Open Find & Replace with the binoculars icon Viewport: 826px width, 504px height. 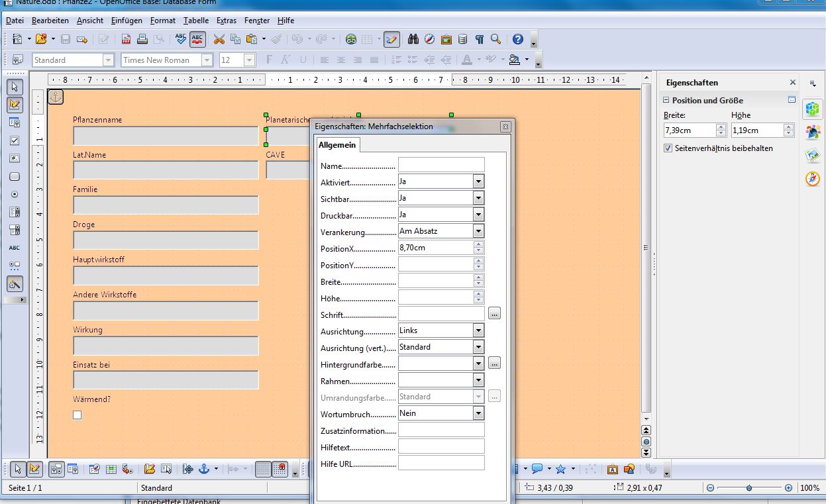pos(413,39)
